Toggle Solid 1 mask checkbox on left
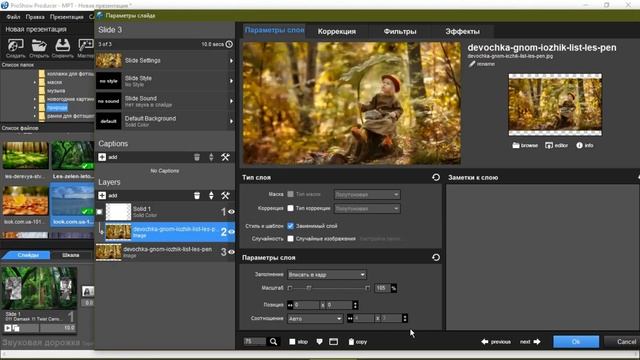The height and width of the screenshot is (360, 640). pos(100,212)
